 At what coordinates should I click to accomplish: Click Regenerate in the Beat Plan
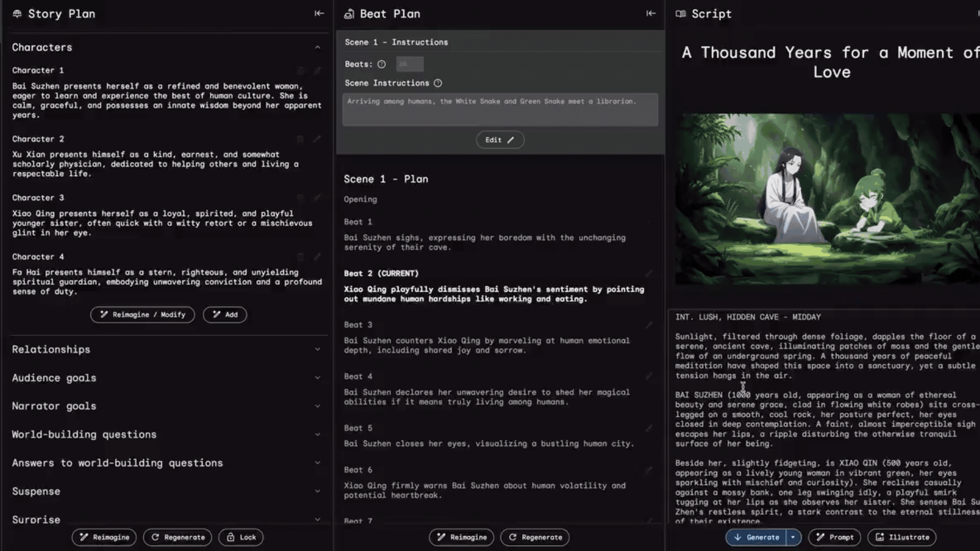pos(535,537)
